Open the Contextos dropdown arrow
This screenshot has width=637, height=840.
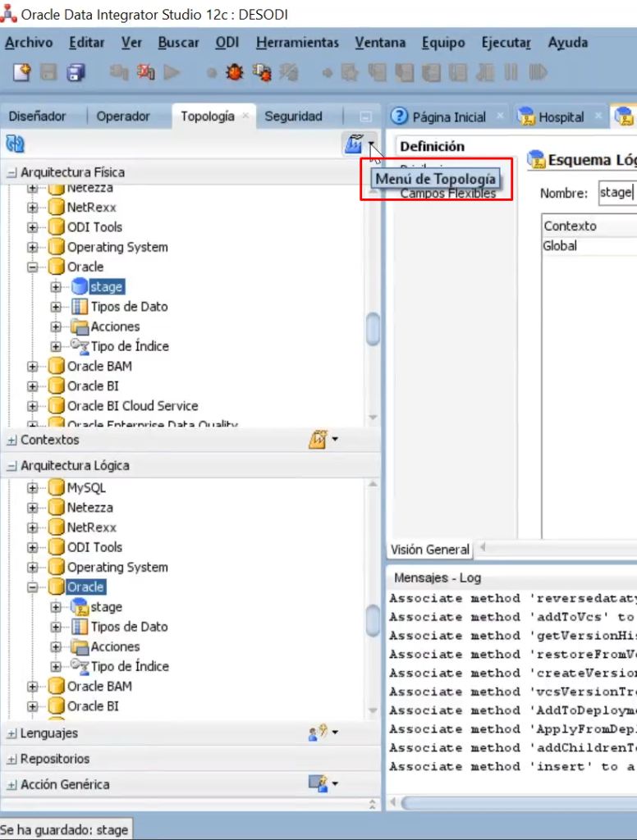point(335,440)
